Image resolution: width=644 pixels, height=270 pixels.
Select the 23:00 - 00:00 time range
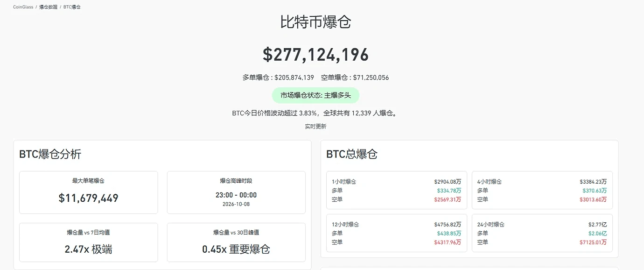[x=236, y=195]
